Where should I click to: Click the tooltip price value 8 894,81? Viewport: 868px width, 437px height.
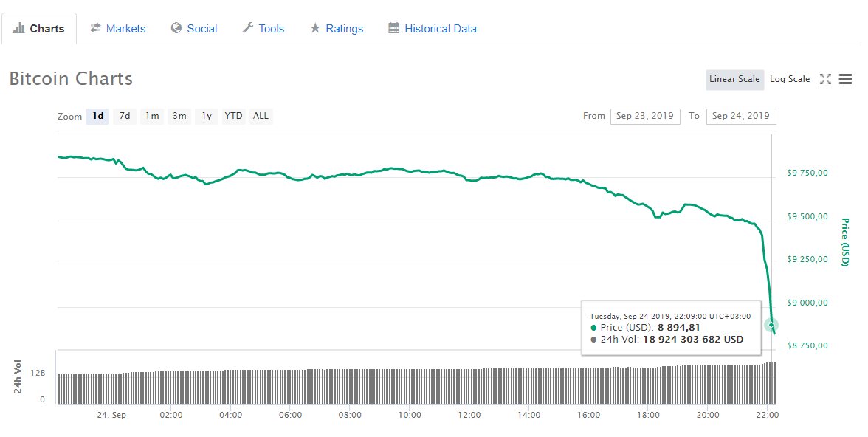click(679, 327)
